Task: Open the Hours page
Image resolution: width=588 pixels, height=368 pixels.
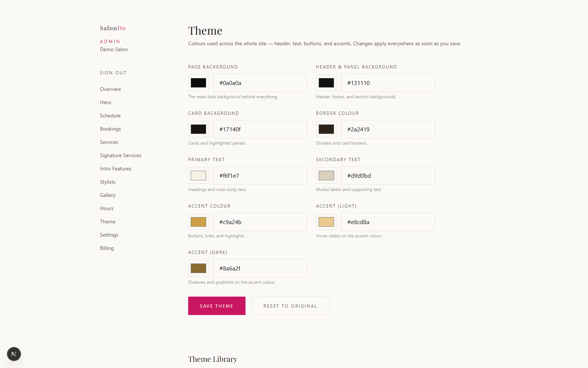Action: 107,208
